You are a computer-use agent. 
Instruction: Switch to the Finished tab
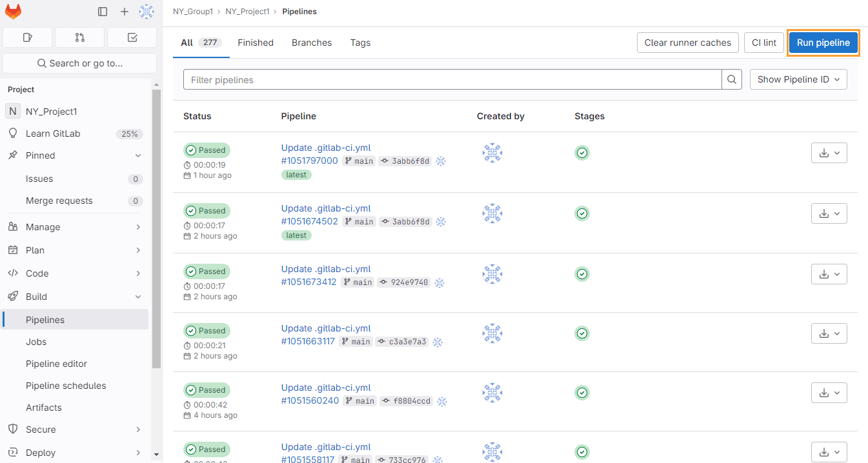pos(256,43)
